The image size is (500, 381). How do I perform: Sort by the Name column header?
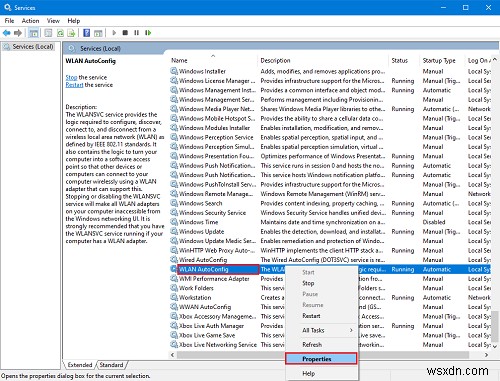point(213,60)
